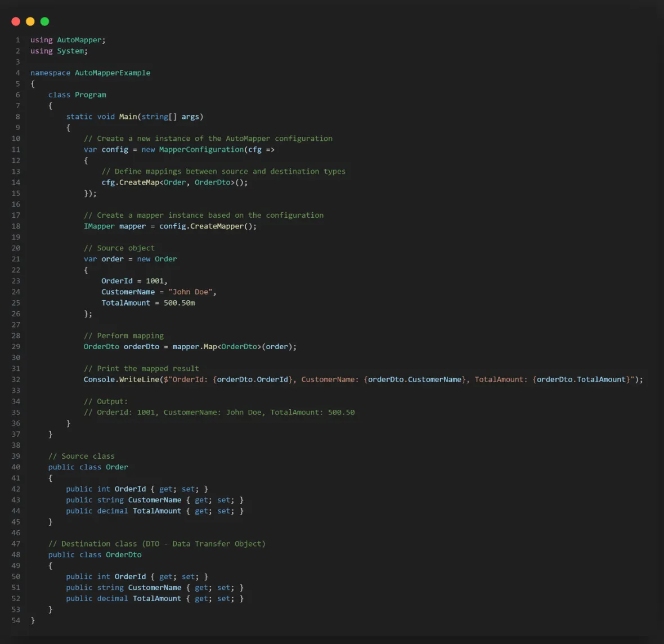Click the Source class comment
The height and width of the screenshot is (644, 664).
[81, 455]
